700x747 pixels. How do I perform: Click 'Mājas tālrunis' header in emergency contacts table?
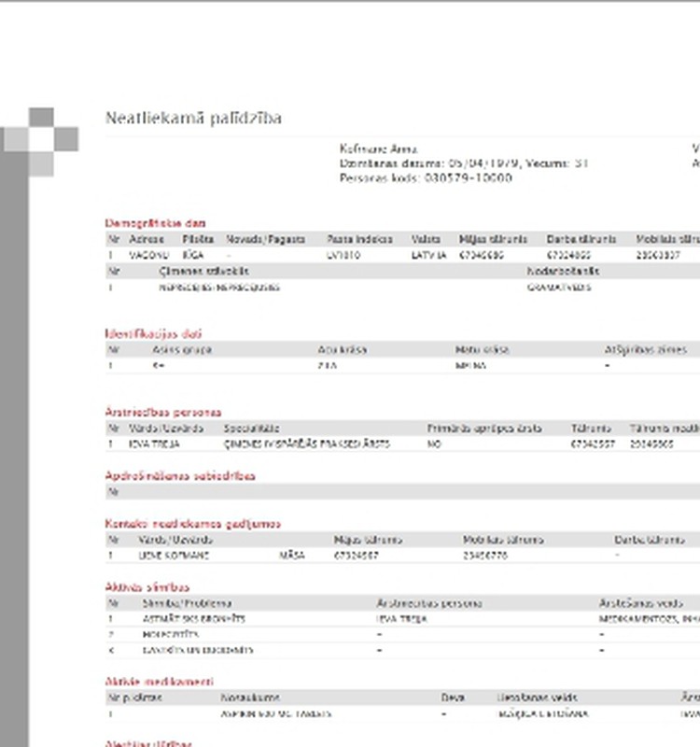368,540
